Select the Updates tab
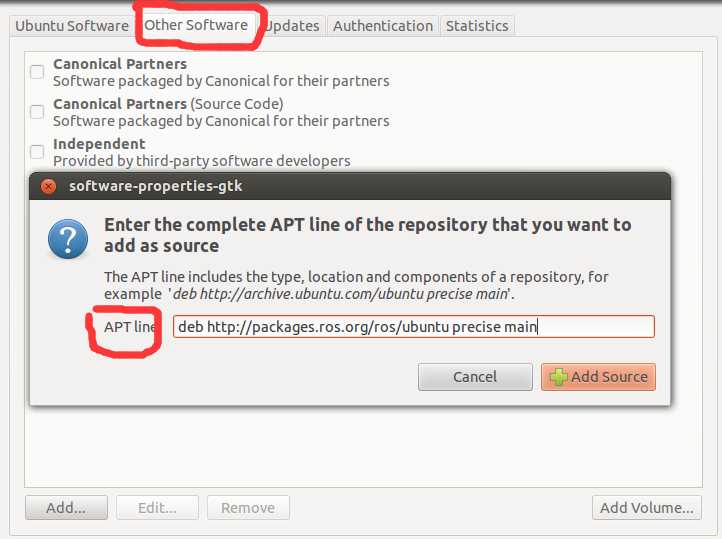The image size is (722, 539). pyautogui.click(x=292, y=26)
